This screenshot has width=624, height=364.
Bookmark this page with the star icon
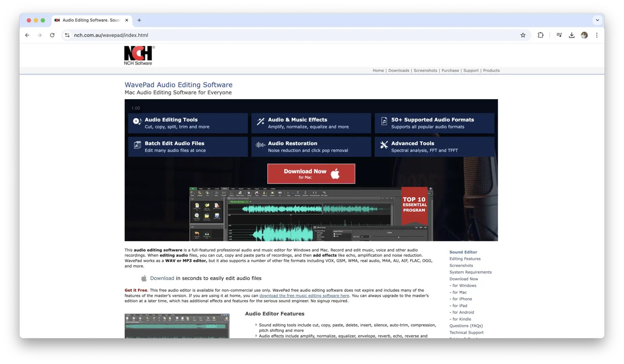coord(523,35)
